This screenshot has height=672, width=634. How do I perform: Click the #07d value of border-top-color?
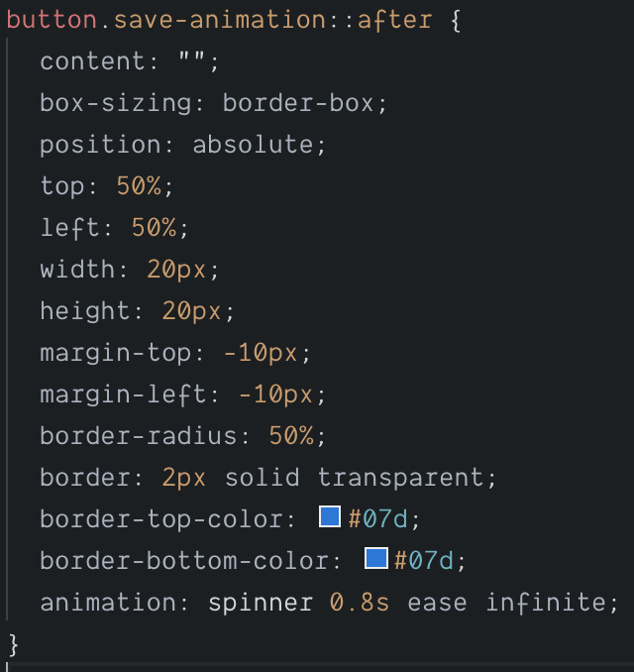377,519
